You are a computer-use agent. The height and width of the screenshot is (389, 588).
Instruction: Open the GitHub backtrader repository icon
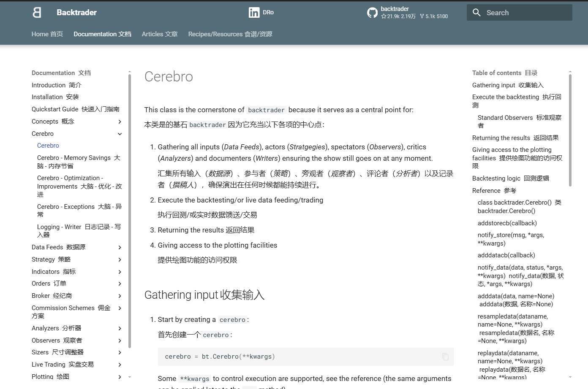372,13
